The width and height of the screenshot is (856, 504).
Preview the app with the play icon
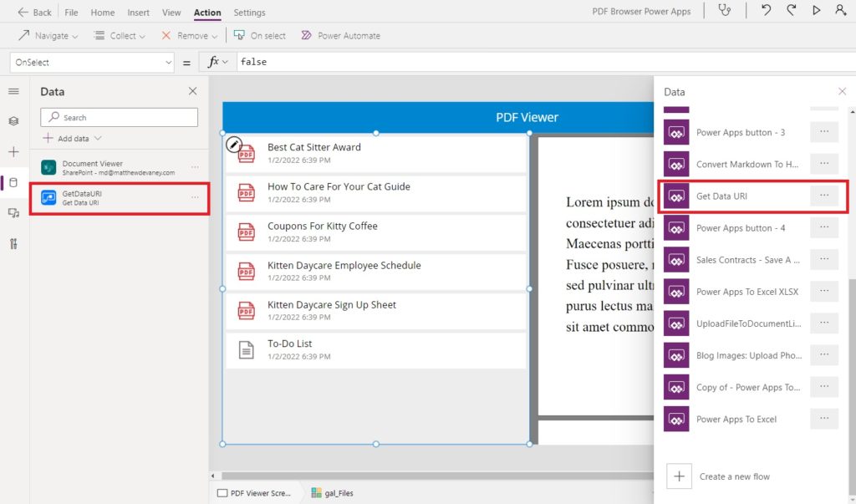point(816,11)
